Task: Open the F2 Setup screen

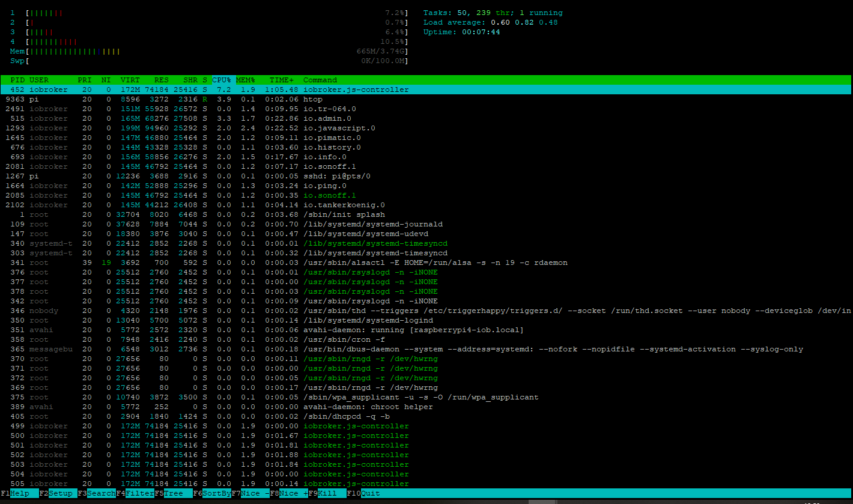Action: click(56, 493)
